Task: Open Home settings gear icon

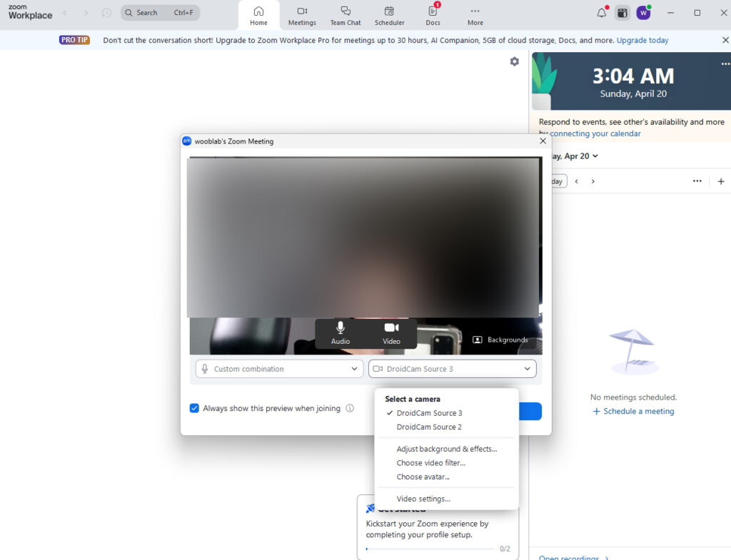Action: pyautogui.click(x=514, y=61)
